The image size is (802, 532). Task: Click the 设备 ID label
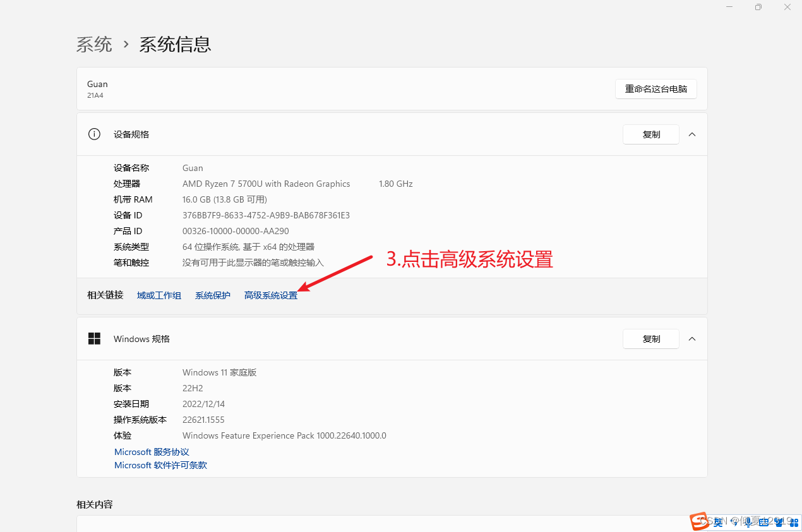(128, 215)
